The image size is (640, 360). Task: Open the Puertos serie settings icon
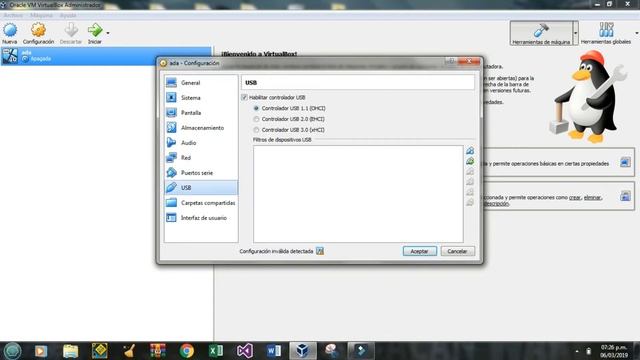pyautogui.click(x=171, y=173)
